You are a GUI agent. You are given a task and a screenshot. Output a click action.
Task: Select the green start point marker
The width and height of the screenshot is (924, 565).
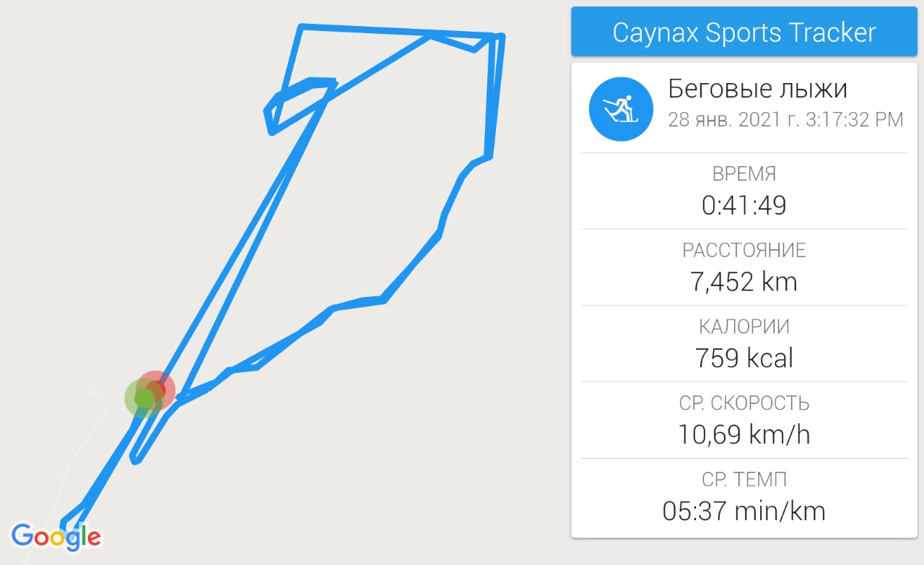click(144, 398)
